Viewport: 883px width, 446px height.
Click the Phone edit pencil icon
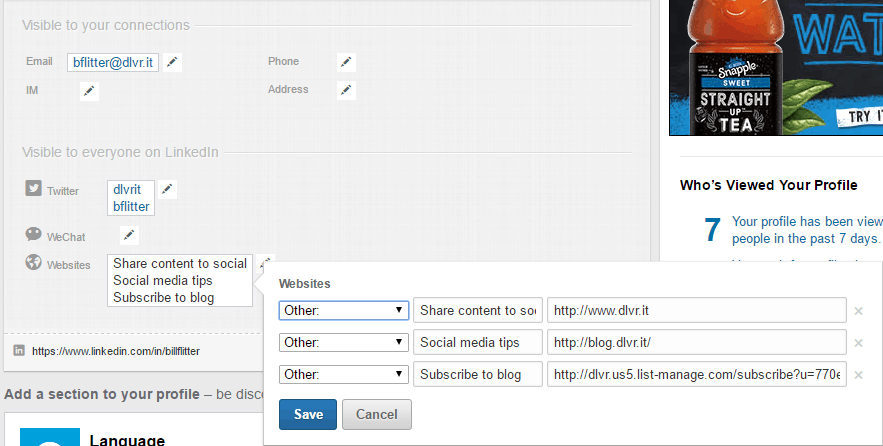pyautogui.click(x=346, y=62)
